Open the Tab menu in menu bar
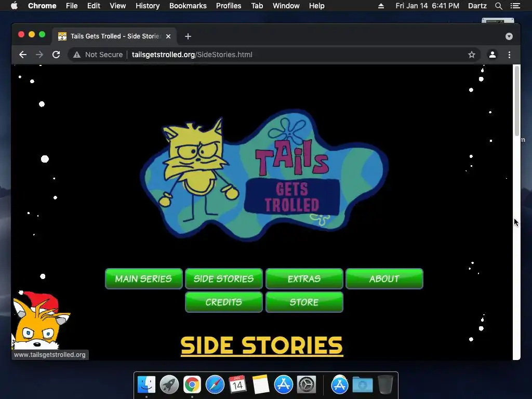This screenshot has height=399, width=532. click(x=257, y=6)
